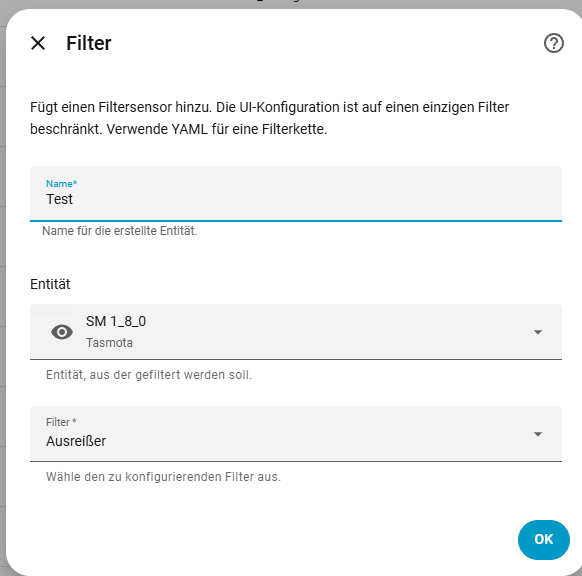The height and width of the screenshot is (576, 582).
Task: Click the description about the YAML Filterkette
Action: (x=269, y=118)
